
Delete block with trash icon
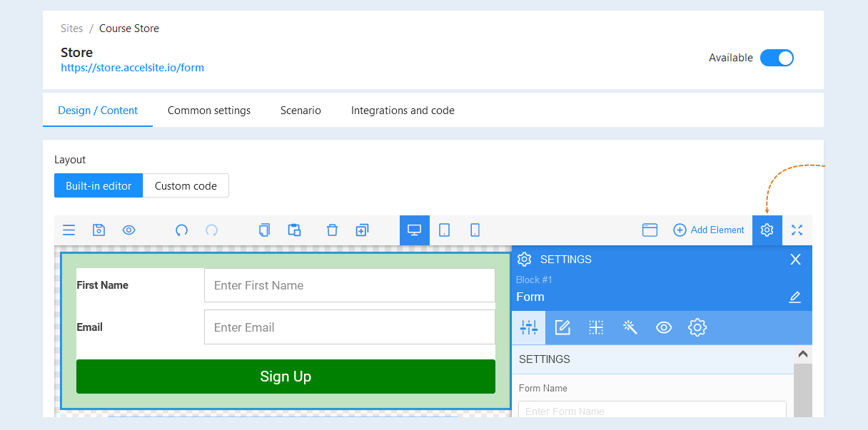(332, 230)
